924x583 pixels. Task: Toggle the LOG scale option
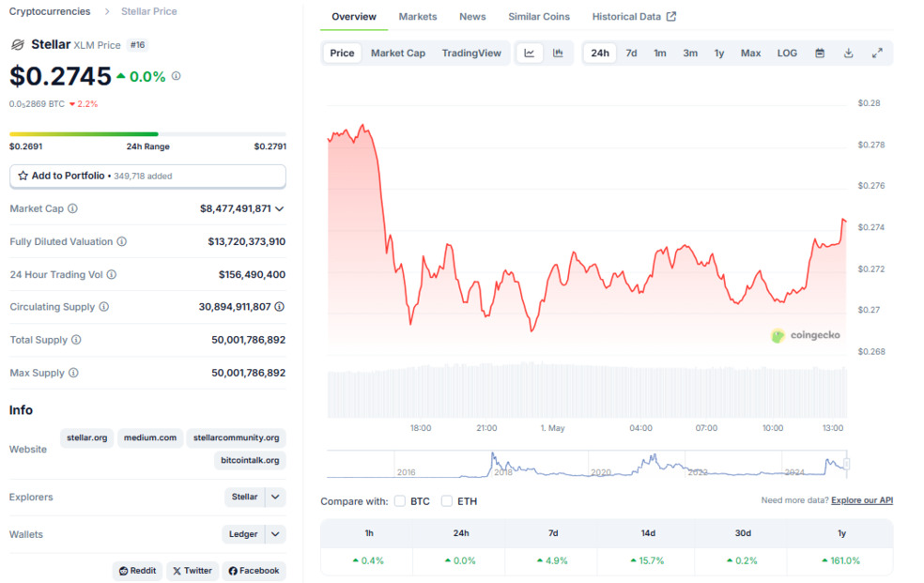tap(787, 53)
